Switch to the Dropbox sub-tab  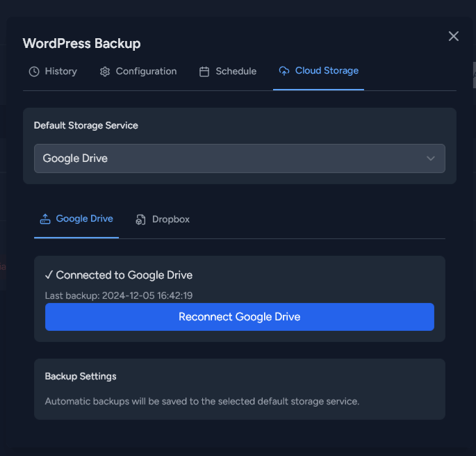[x=163, y=220]
